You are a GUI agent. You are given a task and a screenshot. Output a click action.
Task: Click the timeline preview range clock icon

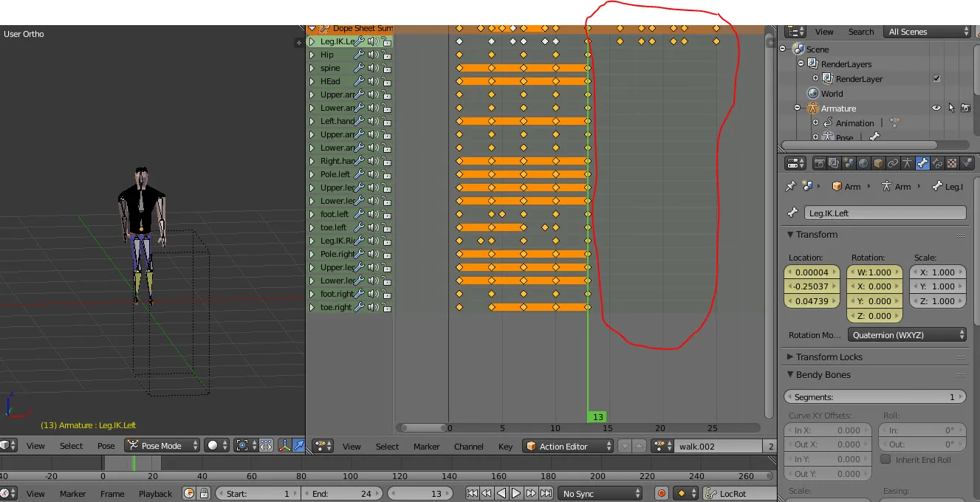point(190,494)
